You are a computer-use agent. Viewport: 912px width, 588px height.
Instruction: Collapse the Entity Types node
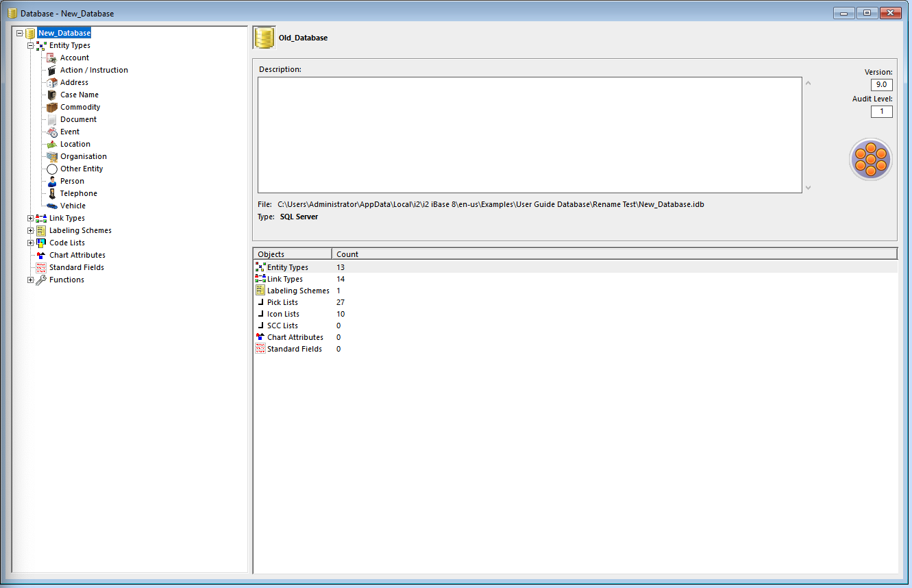[30, 45]
